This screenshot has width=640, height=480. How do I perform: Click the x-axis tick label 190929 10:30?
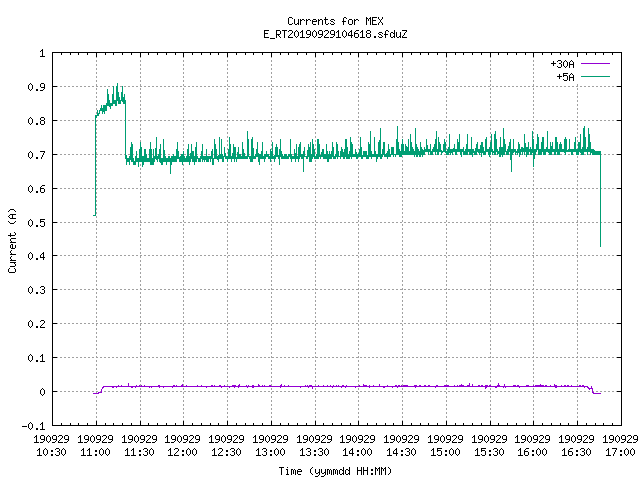(x=51, y=446)
